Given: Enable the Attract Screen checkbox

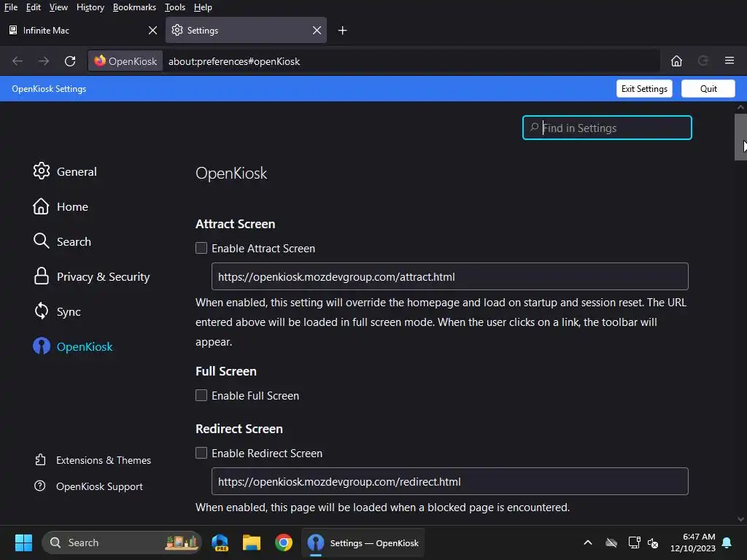Looking at the screenshot, I should pos(201,248).
